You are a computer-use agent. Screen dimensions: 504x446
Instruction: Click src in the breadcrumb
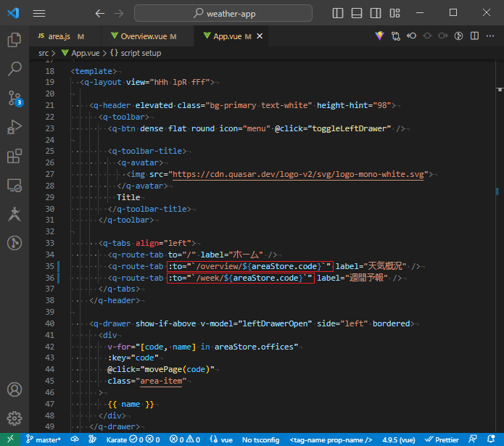point(44,53)
